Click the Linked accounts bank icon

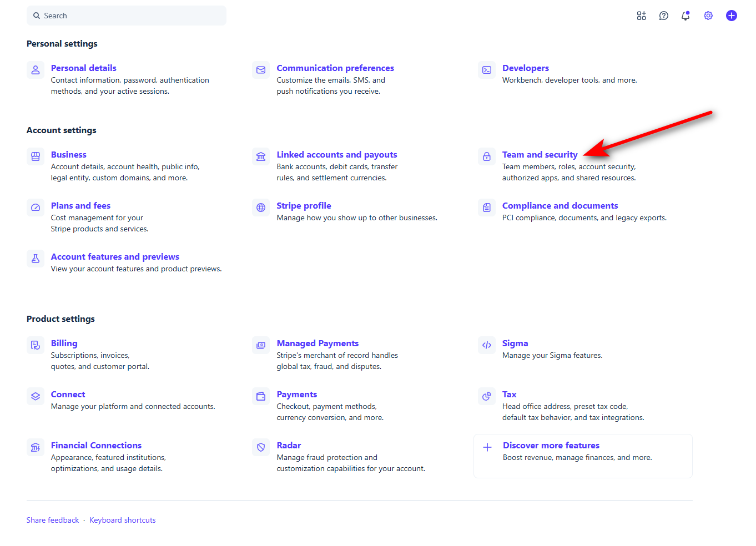261,156
